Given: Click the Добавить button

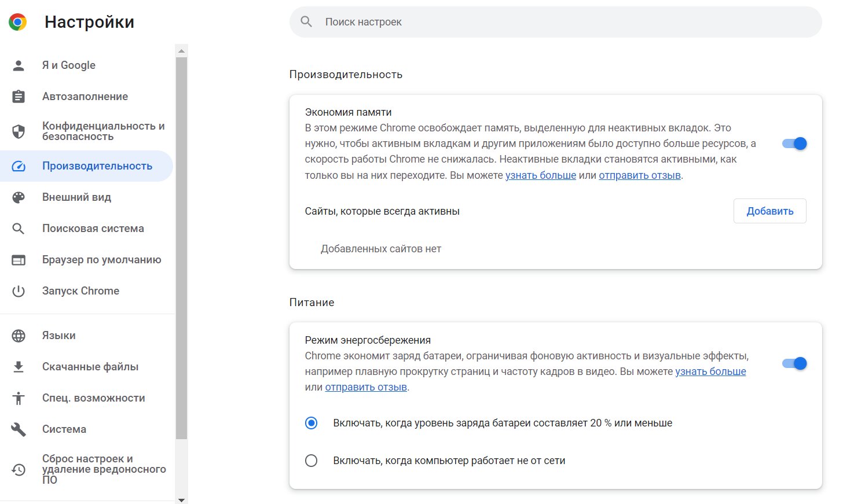Looking at the screenshot, I should click(x=770, y=211).
